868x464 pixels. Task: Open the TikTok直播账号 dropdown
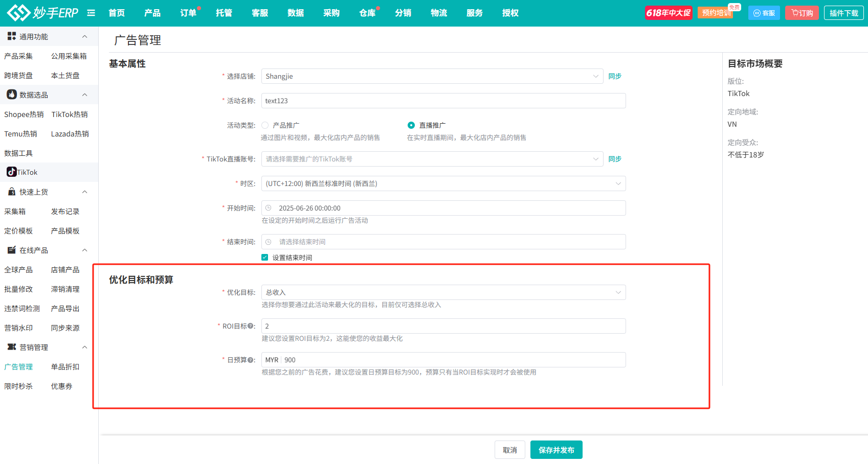[x=432, y=159]
